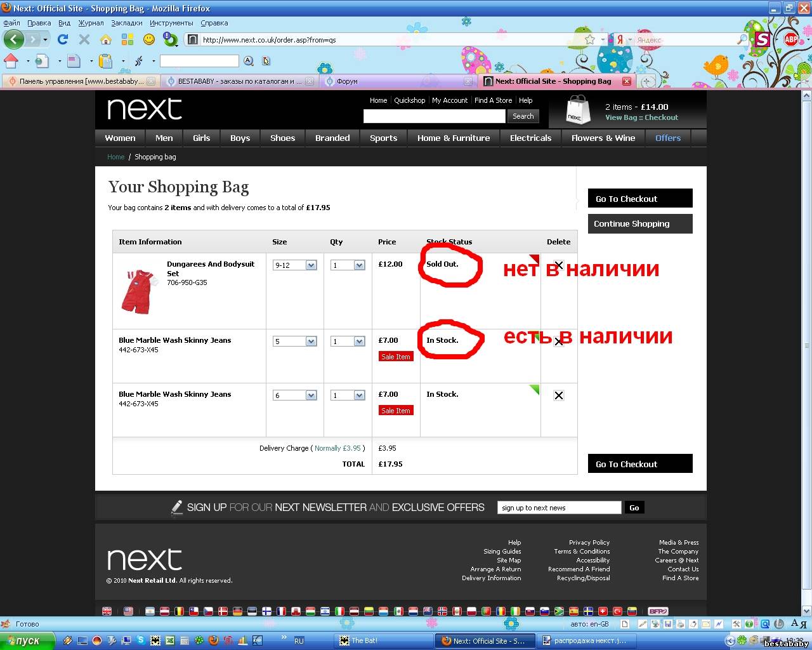
Task: Click the red S toolbar icon
Action: coord(763,39)
